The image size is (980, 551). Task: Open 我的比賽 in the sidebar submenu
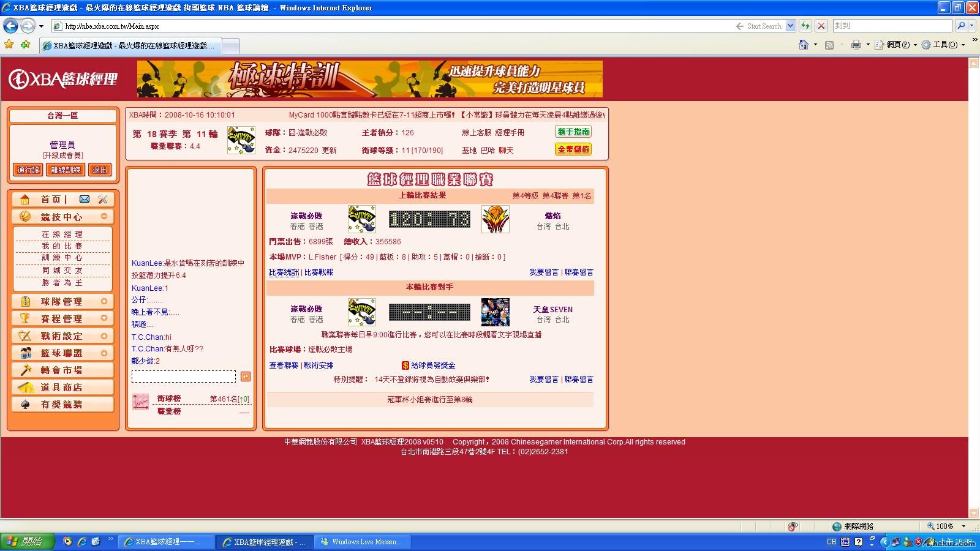click(62, 246)
